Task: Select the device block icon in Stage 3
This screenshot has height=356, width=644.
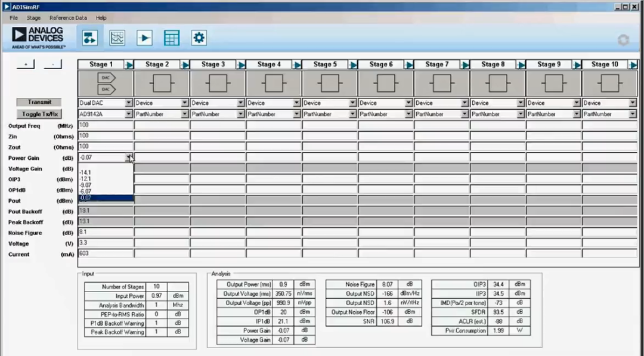Action: [218, 83]
